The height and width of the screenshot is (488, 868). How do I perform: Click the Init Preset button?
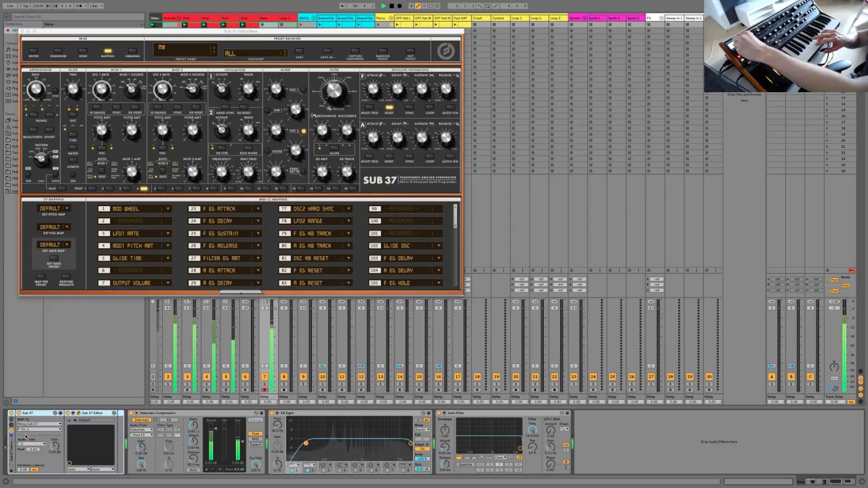click(x=410, y=51)
